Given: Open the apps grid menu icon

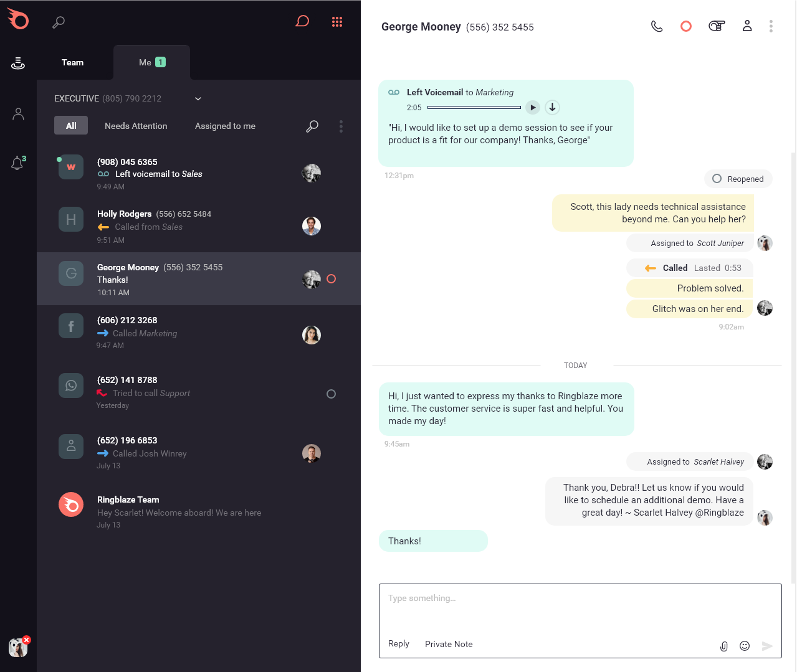Looking at the screenshot, I should point(337,22).
